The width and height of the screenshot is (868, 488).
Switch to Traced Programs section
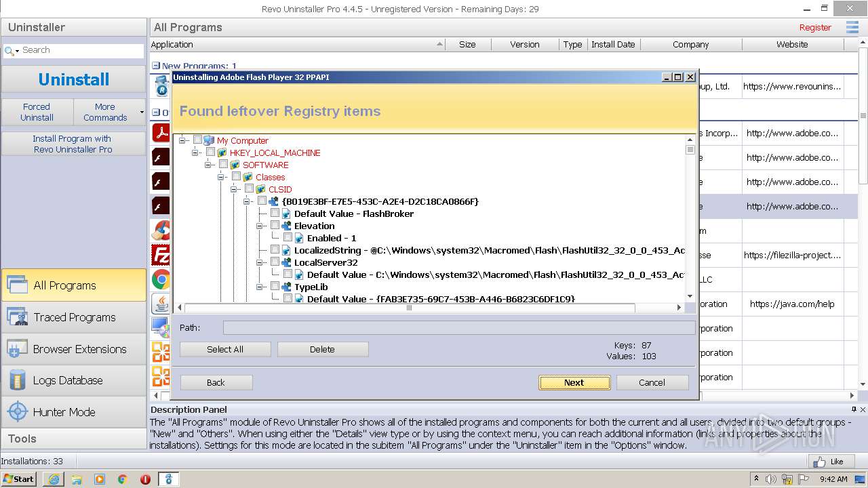73,317
